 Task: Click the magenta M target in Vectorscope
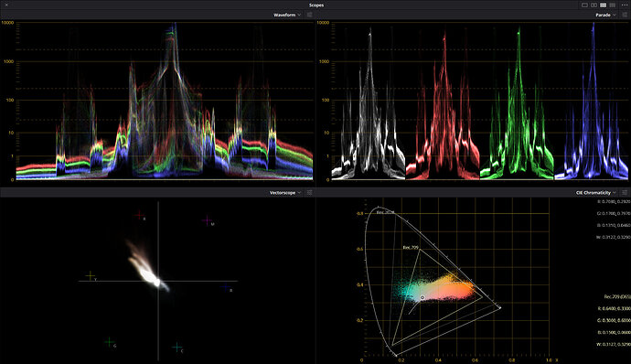(208, 220)
